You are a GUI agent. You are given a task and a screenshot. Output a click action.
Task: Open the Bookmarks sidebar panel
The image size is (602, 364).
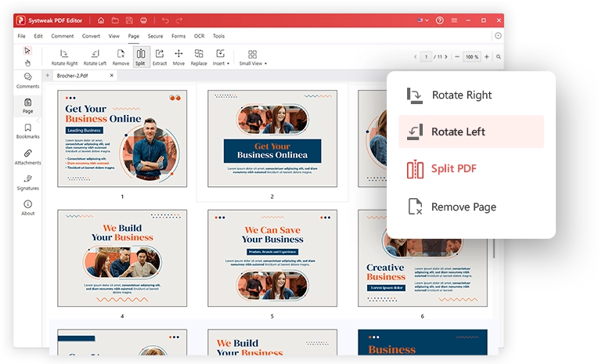coord(27,132)
